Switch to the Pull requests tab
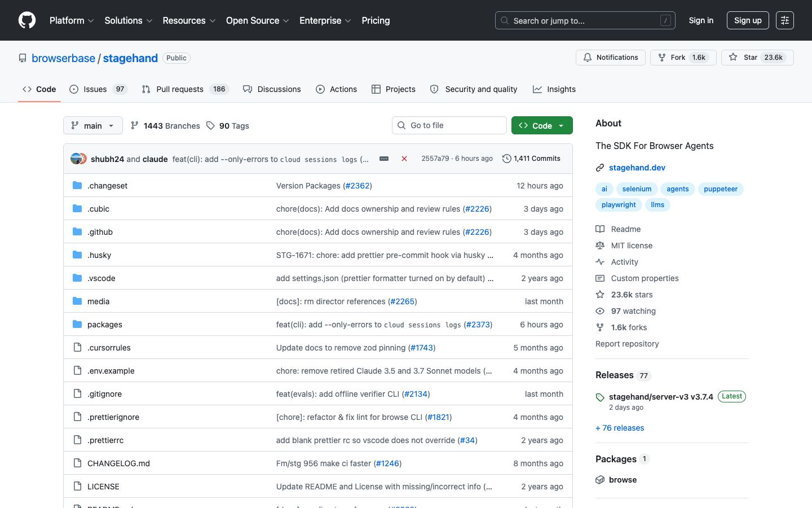The height and width of the screenshot is (508, 812). [185, 89]
